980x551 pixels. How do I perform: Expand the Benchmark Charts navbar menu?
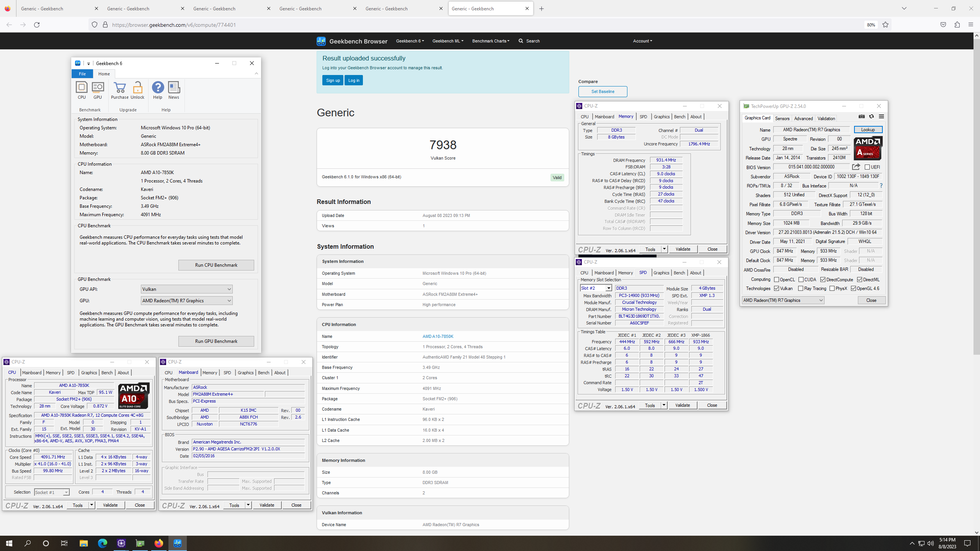pyautogui.click(x=491, y=41)
